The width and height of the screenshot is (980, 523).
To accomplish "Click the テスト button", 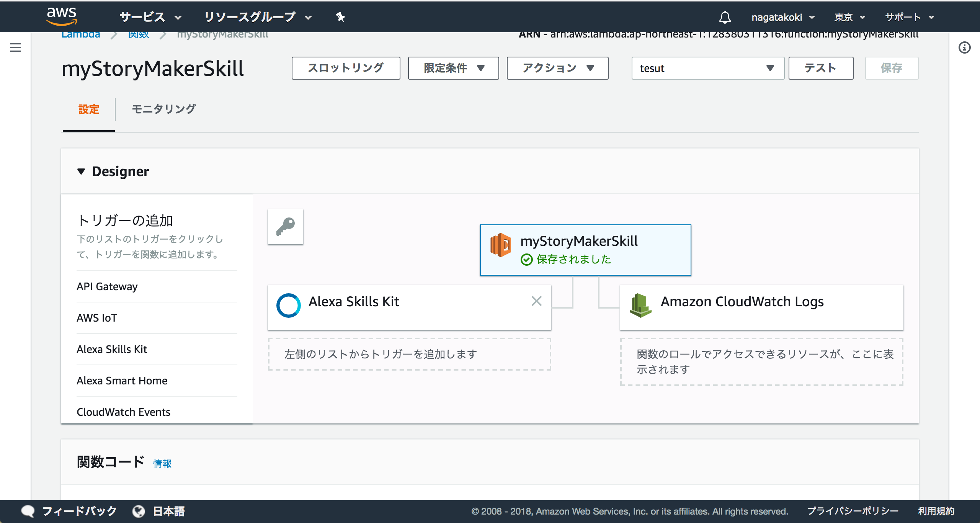I will 821,68.
